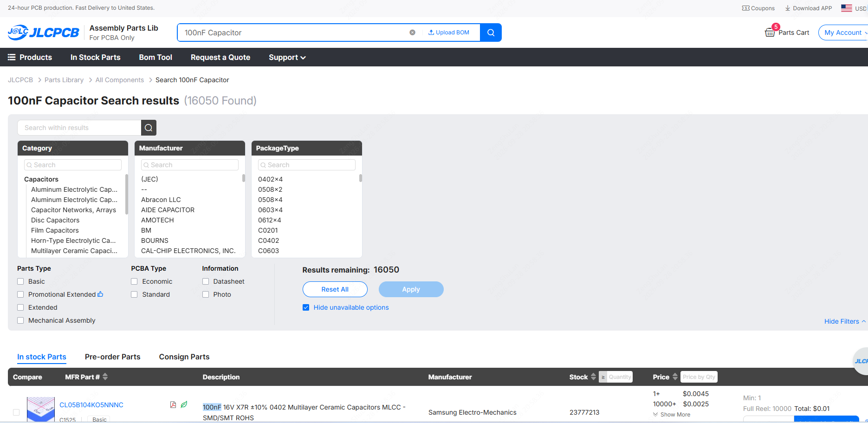Click the Coupons icon link
This screenshot has height=423, width=868.
(x=758, y=8)
